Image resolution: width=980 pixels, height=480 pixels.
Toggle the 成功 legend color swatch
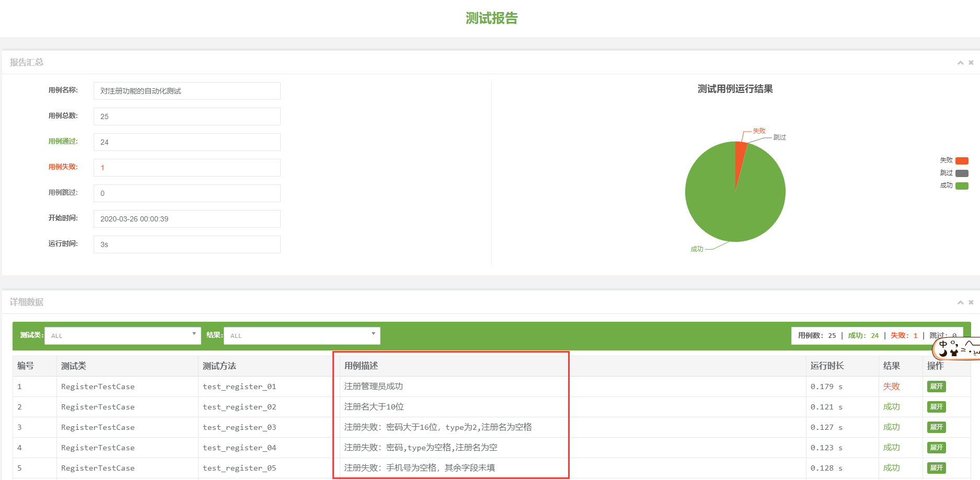[x=962, y=186]
